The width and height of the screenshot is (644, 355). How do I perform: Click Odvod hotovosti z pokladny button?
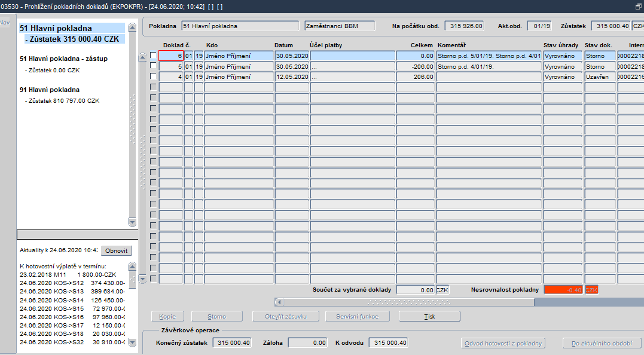503,343
